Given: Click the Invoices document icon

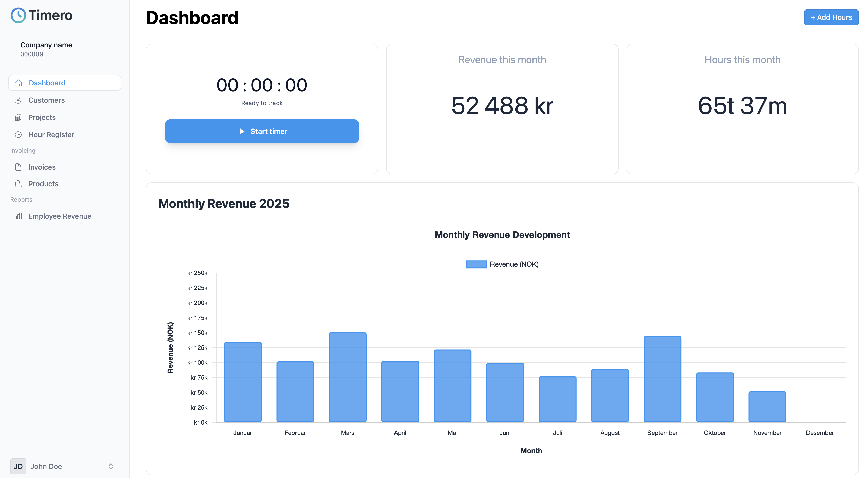Looking at the screenshot, I should click(18, 167).
